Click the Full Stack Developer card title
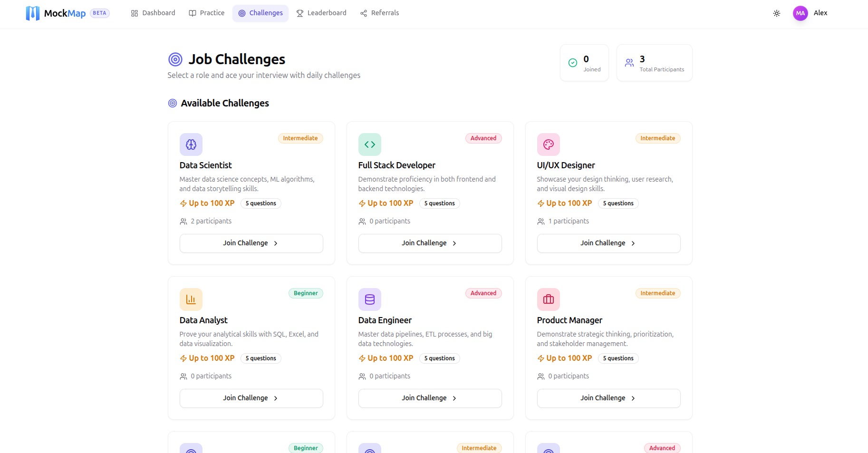Viewport: 868px width, 453px height. 397,165
